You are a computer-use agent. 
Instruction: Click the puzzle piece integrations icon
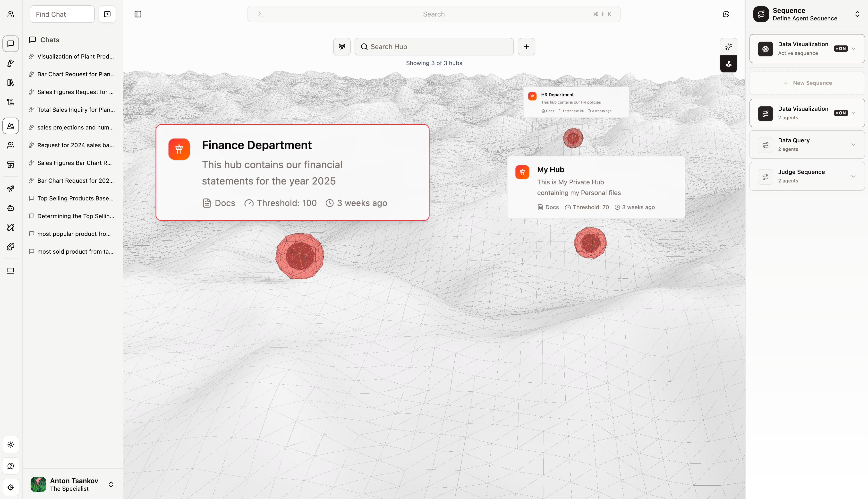[11, 247]
